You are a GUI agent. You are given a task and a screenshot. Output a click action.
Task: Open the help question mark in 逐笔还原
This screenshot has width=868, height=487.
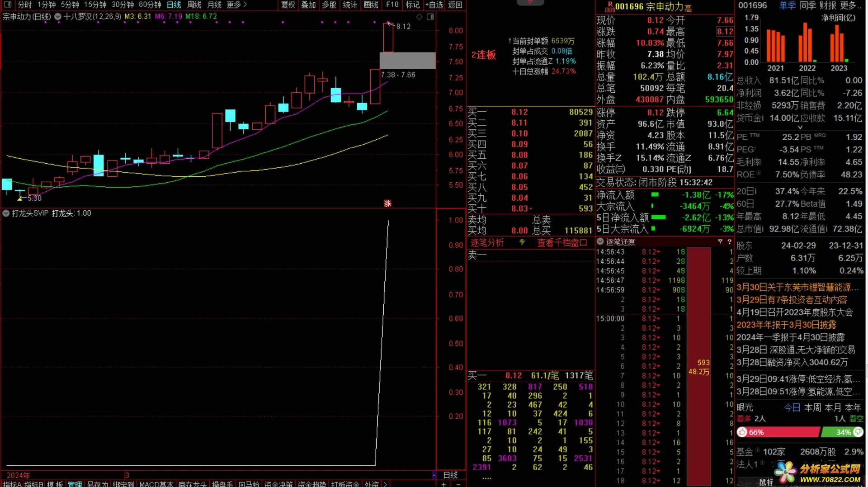(x=729, y=241)
